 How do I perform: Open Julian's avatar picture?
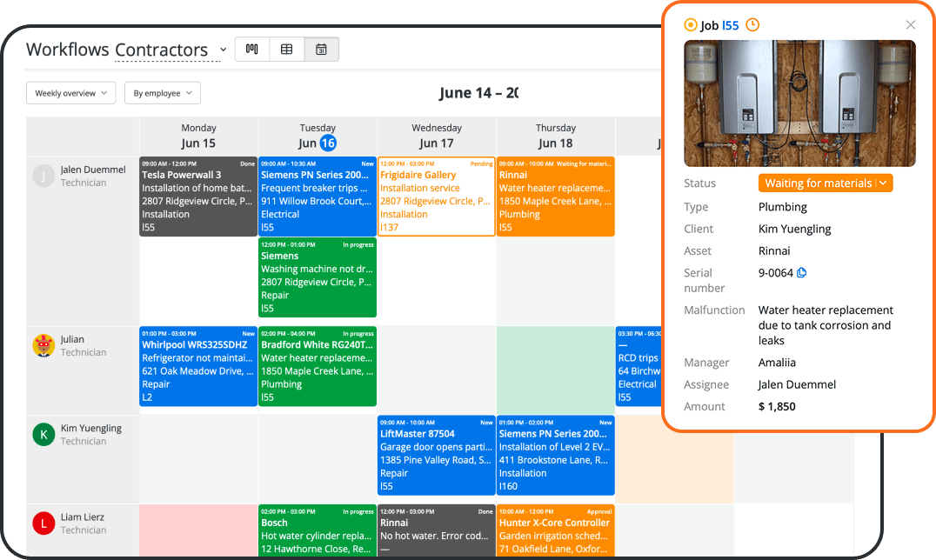43,346
